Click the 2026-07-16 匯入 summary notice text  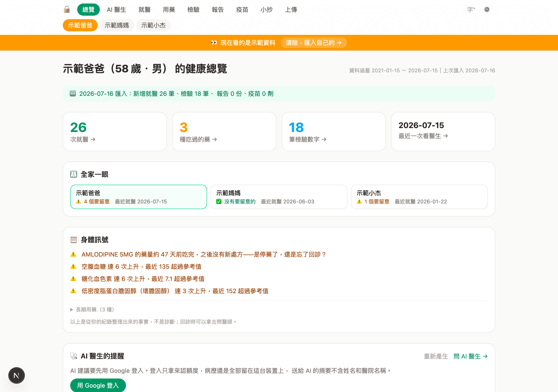click(x=176, y=93)
